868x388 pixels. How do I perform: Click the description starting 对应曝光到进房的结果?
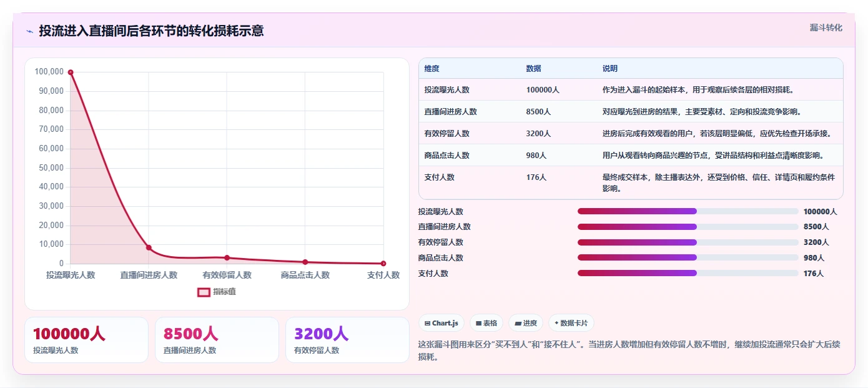click(702, 112)
